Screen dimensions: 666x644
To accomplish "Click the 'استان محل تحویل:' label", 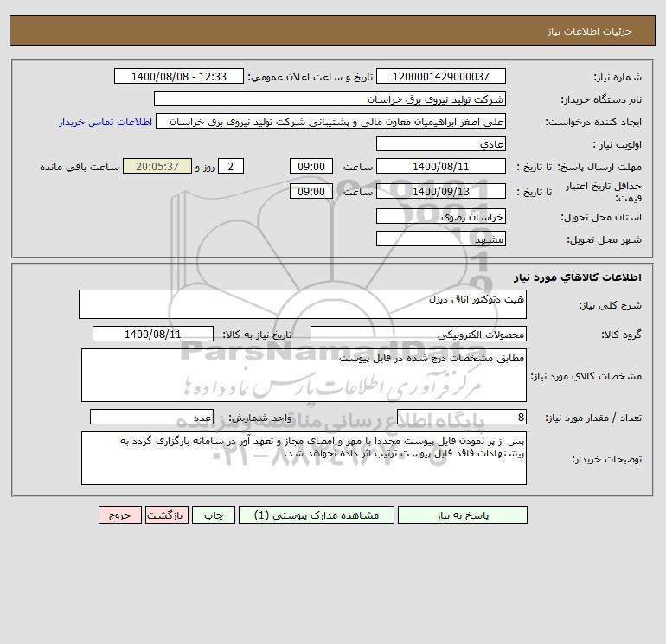I will pos(601,217).
